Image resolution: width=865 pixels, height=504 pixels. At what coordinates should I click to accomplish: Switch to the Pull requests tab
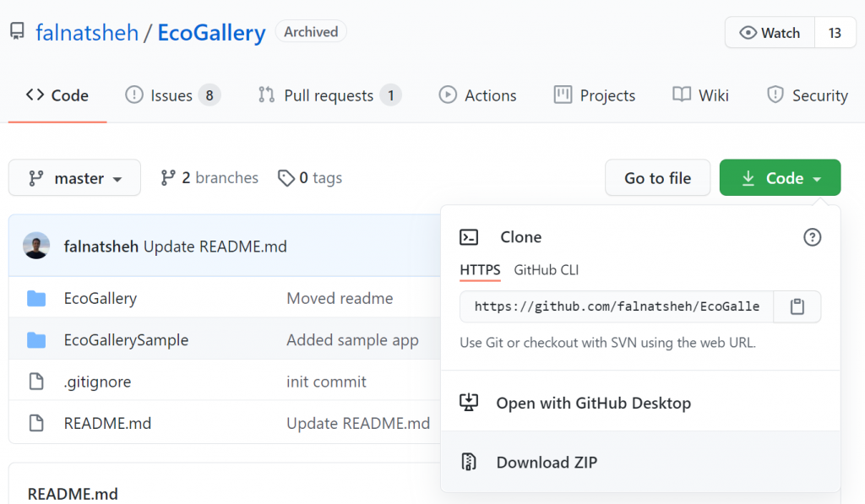click(x=329, y=95)
